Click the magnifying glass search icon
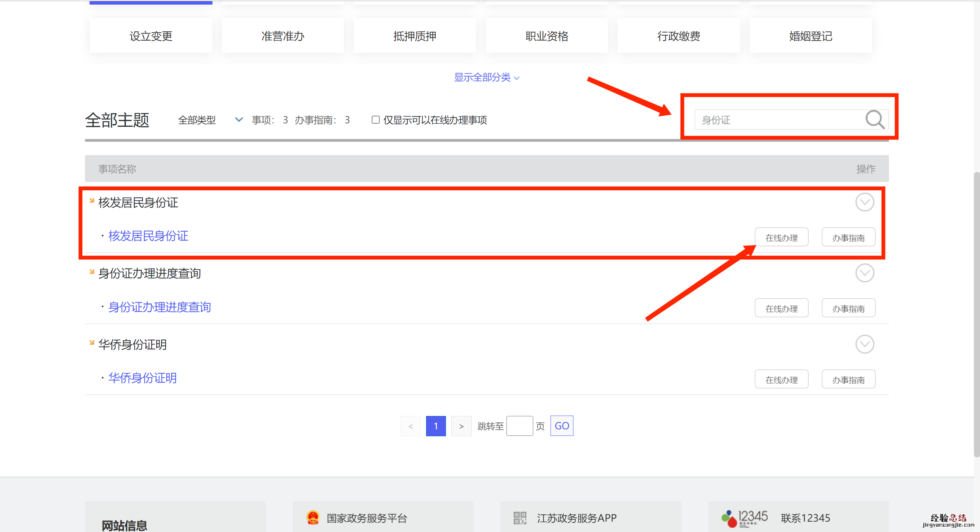Screen dimensions: 980x532 [875, 119]
